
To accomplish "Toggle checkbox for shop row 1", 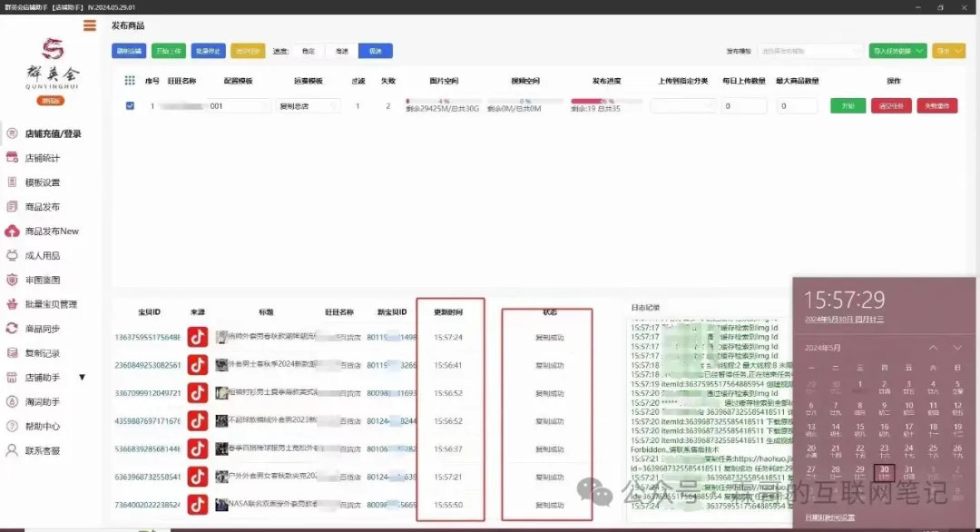I will (130, 106).
